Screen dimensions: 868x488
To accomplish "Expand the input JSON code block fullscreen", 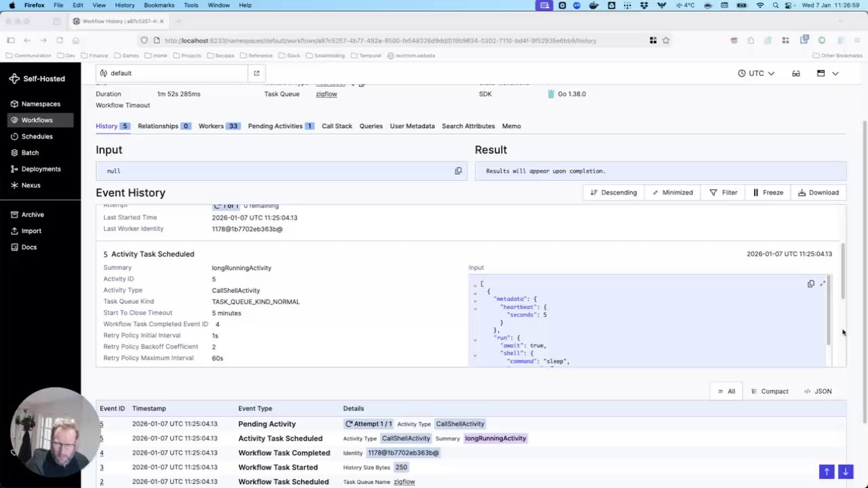I will (x=823, y=284).
